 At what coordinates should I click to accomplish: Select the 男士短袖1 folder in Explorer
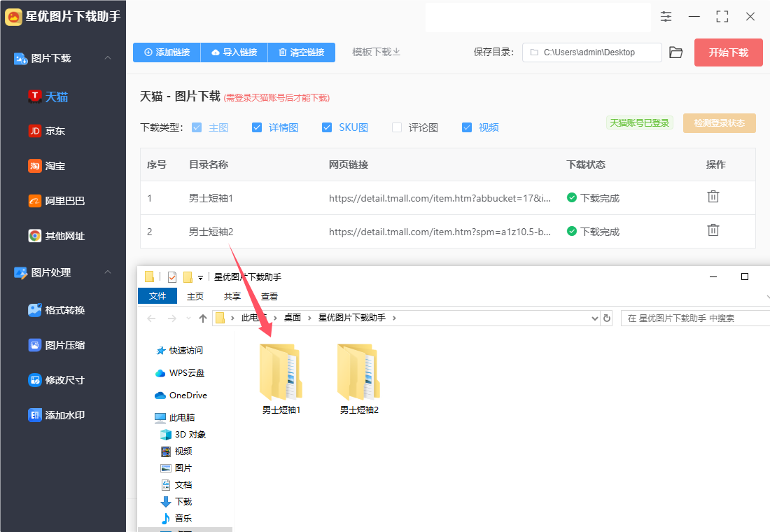point(281,379)
